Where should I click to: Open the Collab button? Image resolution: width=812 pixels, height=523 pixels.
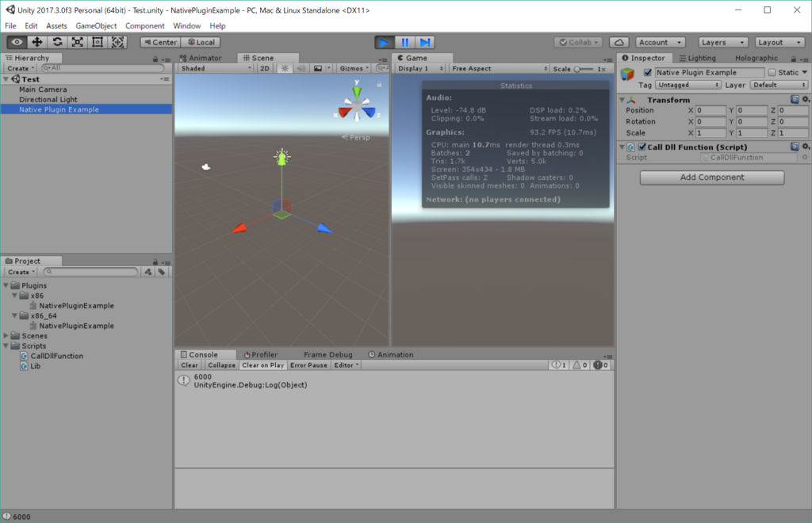[578, 43]
